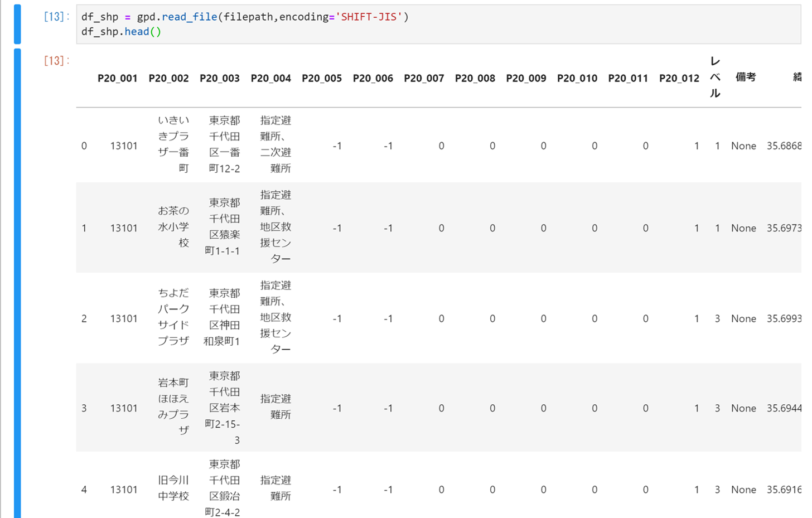Click latitude value 35.6916
This screenshot has width=812, height=518.
coord(784,490)
